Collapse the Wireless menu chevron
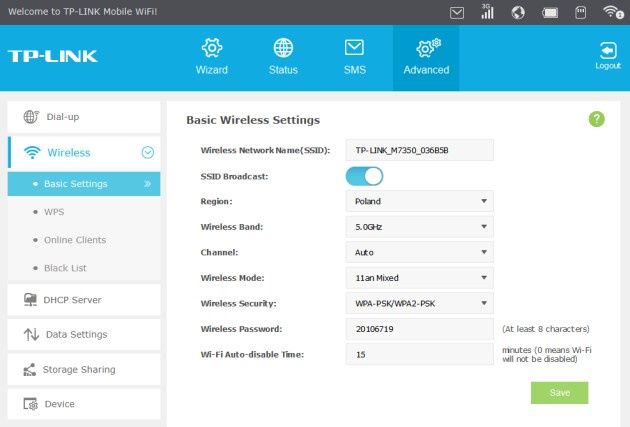630x427 pixels. [x=148, y=153]
